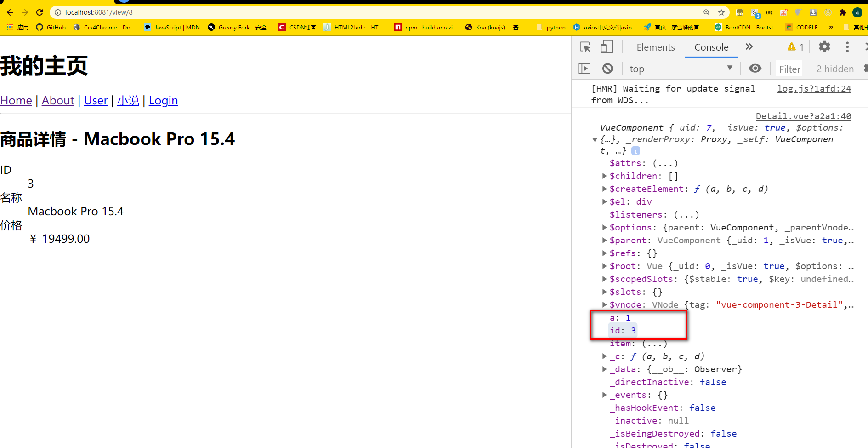This screenshot has height=448, width=868.
Task: Open the CODELF bookmark
Action: click(x=802, y=27)
